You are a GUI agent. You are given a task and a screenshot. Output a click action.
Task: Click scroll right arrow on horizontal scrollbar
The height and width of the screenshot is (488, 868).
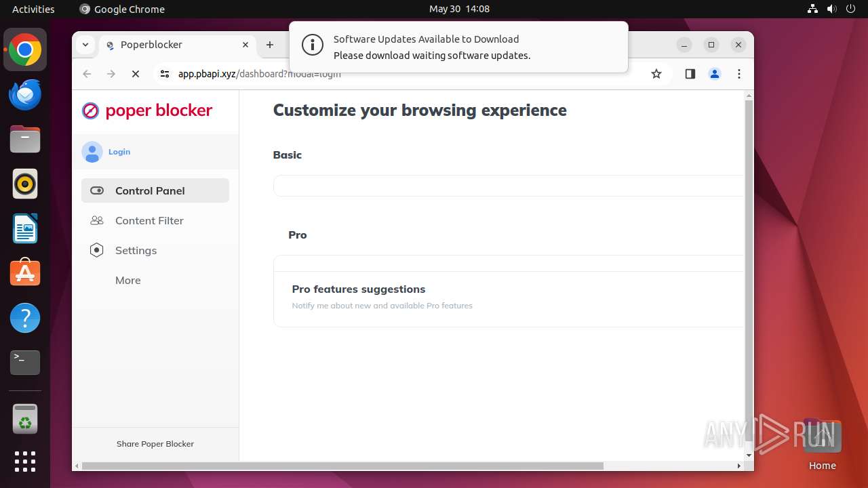coord(739,466)
